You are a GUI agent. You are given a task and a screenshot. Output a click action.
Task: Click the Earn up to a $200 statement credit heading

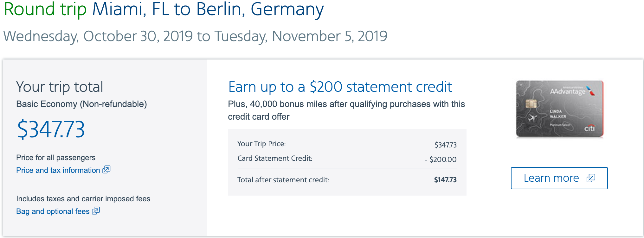click(340, 87)
